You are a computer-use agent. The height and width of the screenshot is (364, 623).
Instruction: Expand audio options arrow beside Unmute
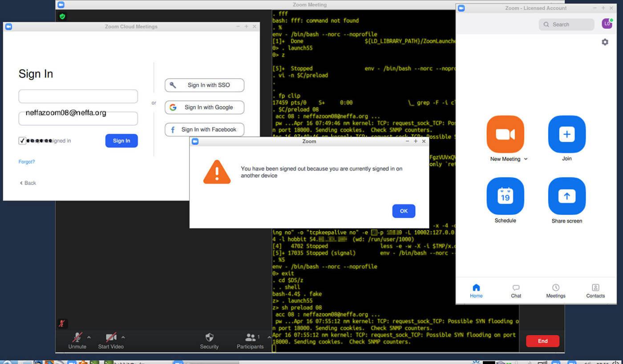(89, 337)
